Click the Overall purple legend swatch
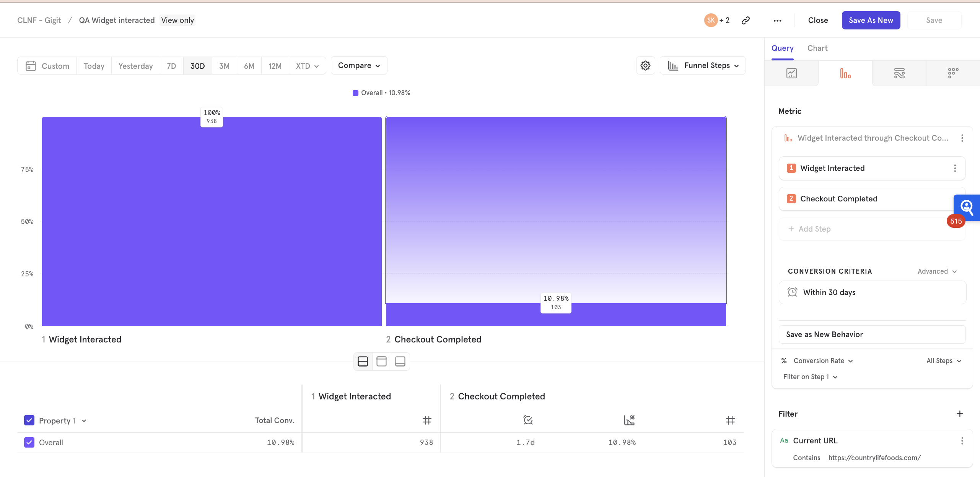This screenshot has width=980, height=477. point(355,93)
